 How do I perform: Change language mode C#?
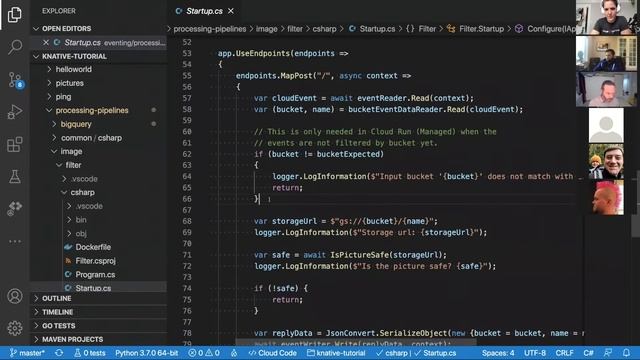[588, 353]
